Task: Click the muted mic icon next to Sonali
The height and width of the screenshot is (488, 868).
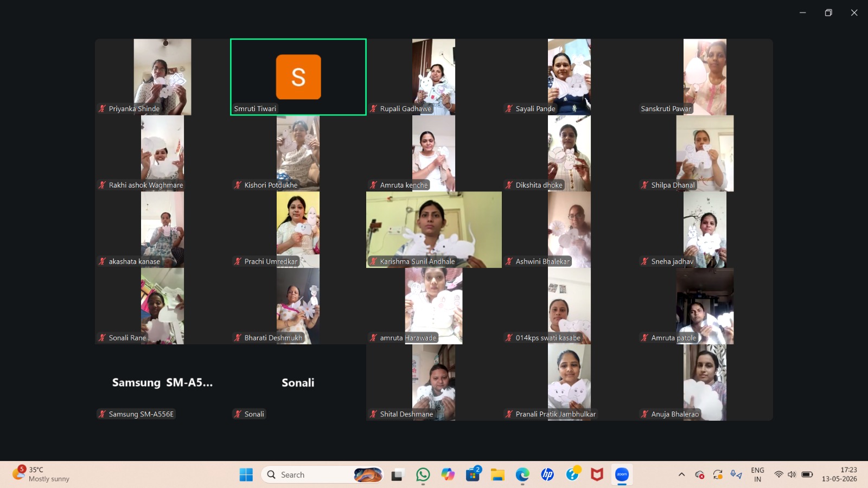Action: [238, 414]
